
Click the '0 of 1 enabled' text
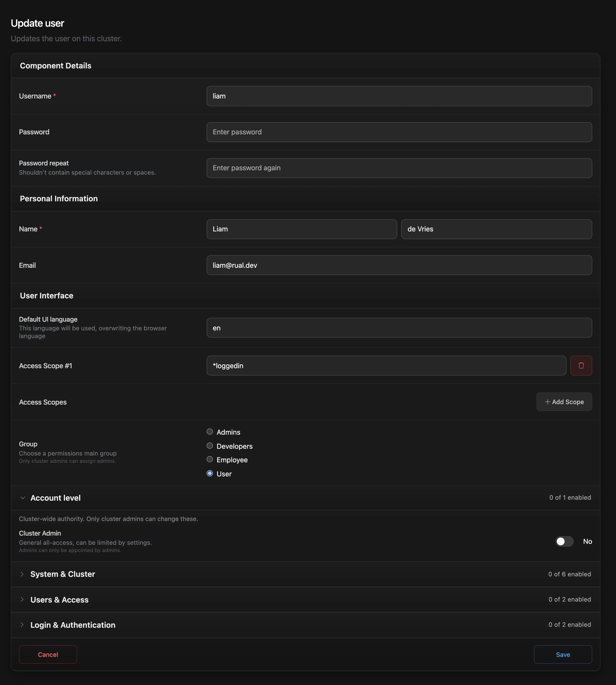[x=570, y=497]
